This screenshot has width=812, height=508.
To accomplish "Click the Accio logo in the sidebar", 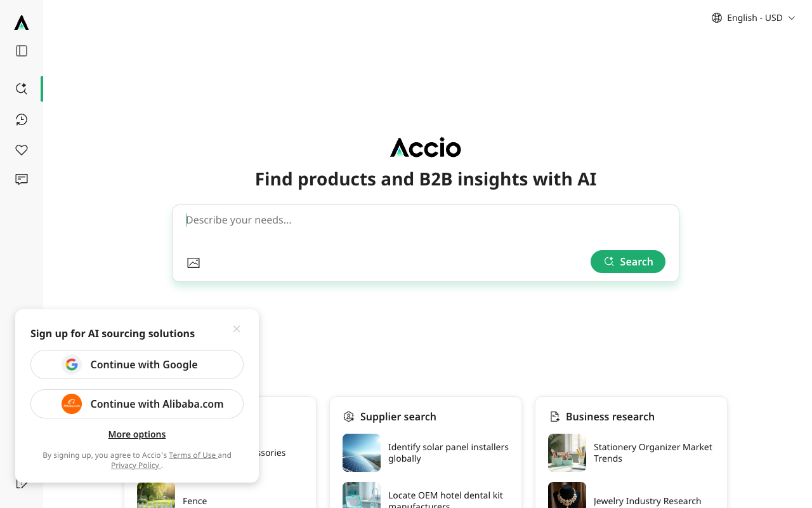I will (x=21, y=23).
